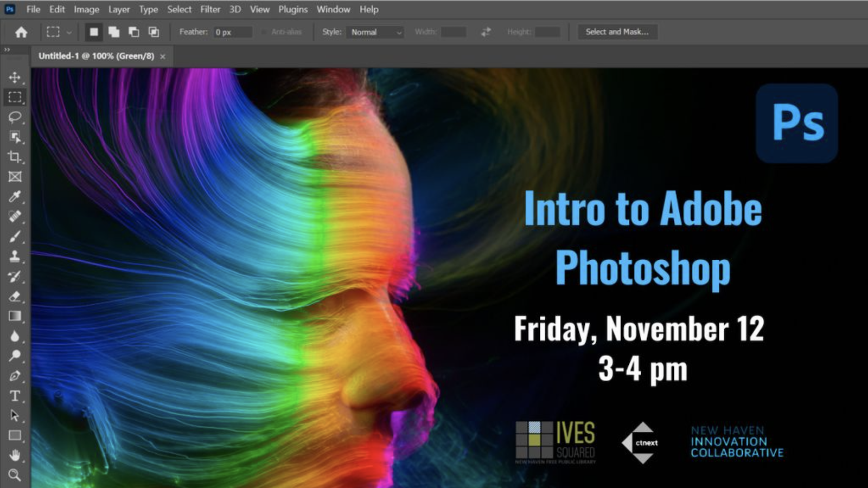
Task: Open the File menu
Action: pos(33,9)
